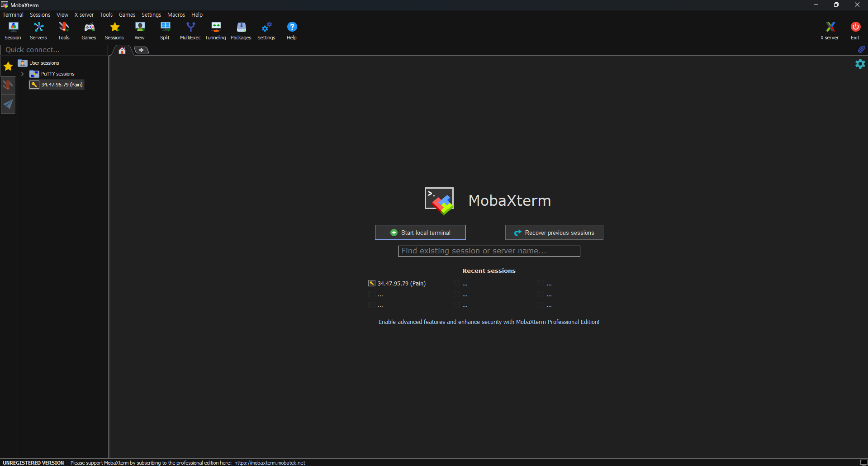Screen dimensions: 868x466
Task: Open the Tunneling toolbar icon
Action: pos(216,31)
